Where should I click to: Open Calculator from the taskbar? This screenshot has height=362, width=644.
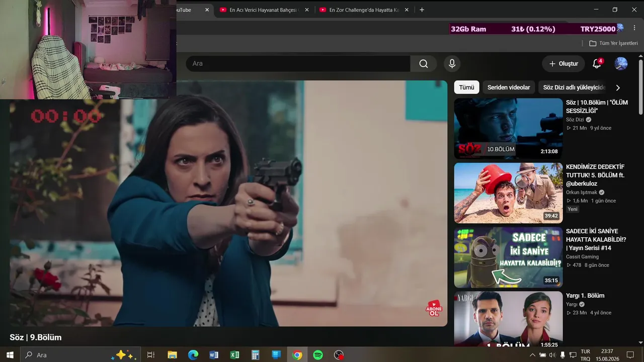point(256,355)
